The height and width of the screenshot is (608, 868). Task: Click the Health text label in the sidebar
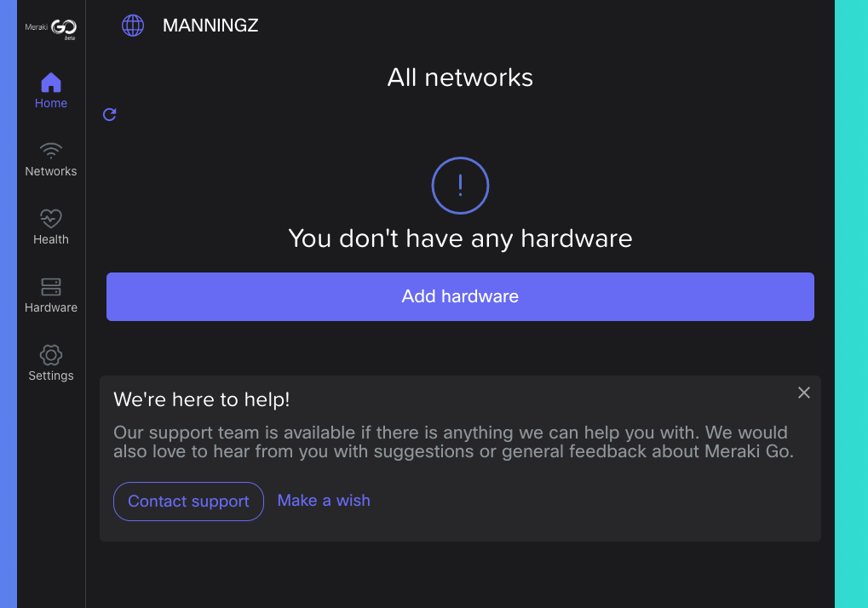(51, 239)
